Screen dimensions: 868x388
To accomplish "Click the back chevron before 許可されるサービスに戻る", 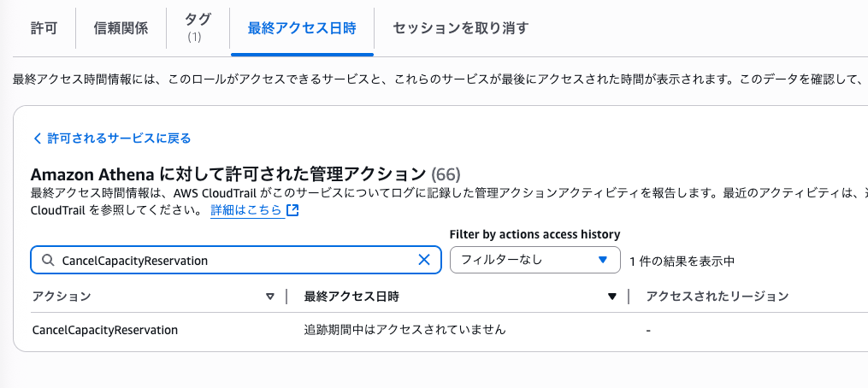I will tap(37, 138).
